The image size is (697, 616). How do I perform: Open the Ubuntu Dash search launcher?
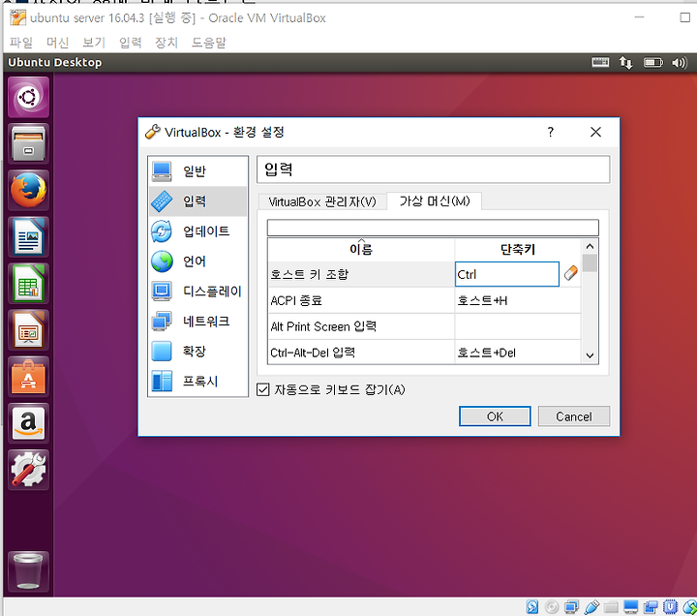coord(28,97)
